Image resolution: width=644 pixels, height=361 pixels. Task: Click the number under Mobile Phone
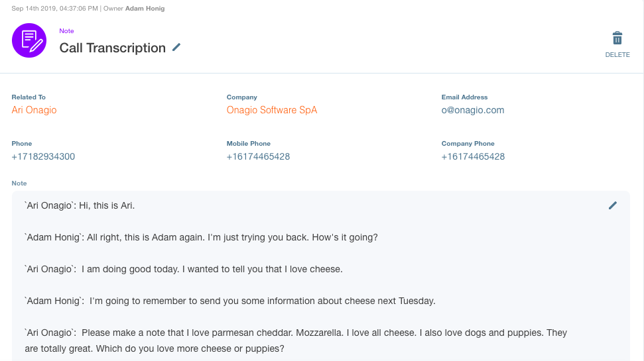(259, 156)
